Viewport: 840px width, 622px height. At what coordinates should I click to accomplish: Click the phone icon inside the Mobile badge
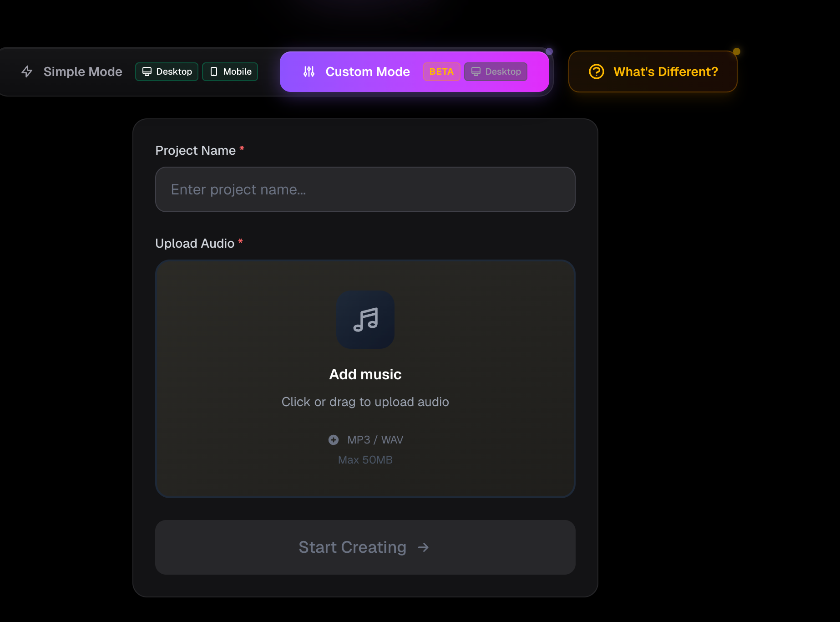coord(213,71)
